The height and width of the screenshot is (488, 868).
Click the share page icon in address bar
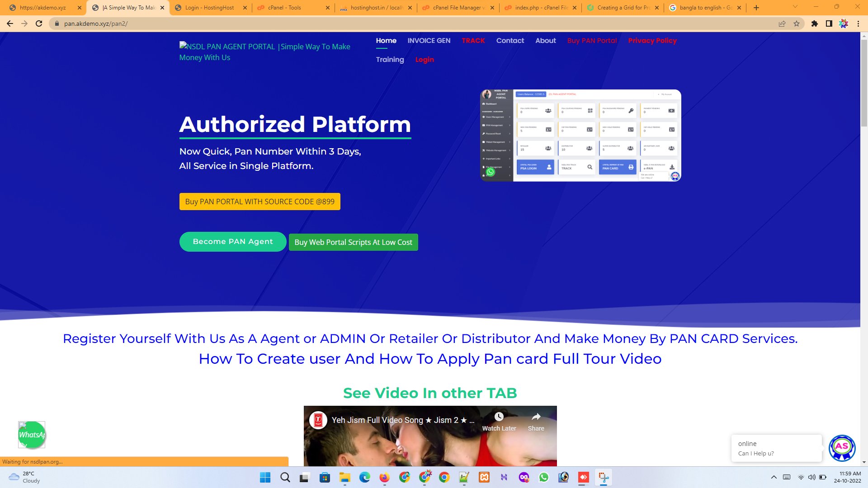point(782,23)
